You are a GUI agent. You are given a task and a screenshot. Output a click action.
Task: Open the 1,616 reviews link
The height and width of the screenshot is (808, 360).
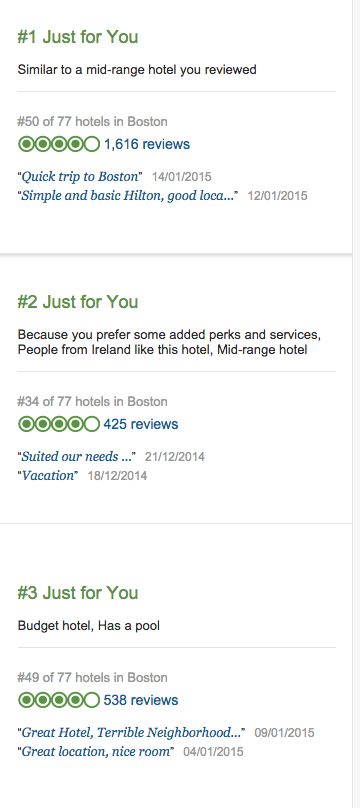pos(147,144)
